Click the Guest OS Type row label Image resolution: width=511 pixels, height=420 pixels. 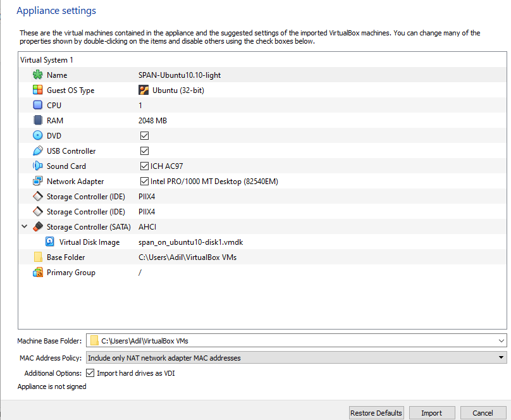click(x=71, y=90)
